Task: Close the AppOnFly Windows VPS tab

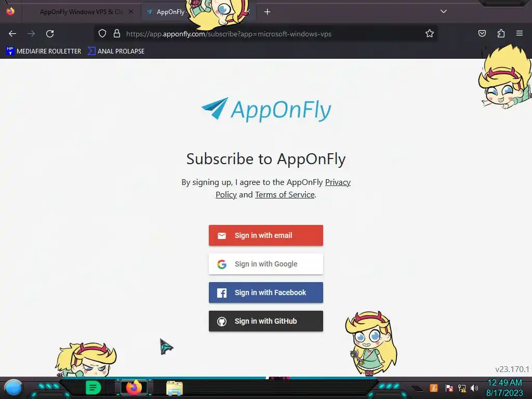Action: [131, 12]
